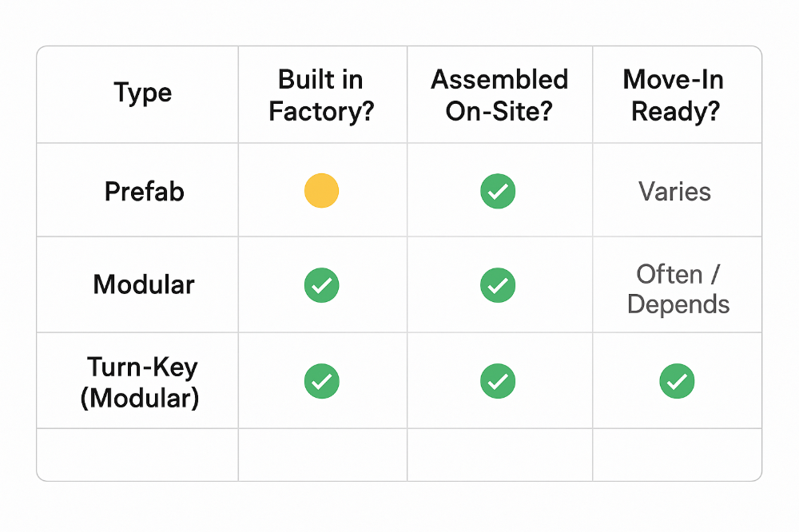The width and height of the screenshot is (799, 532).
Task: Click the yellow circle in Prefab row
Action: [322, 192]
